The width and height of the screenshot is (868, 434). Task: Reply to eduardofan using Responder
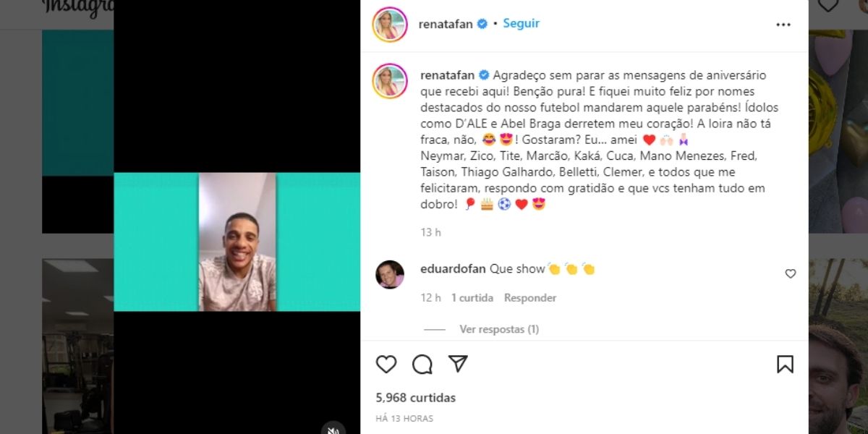tap(530, 297)
